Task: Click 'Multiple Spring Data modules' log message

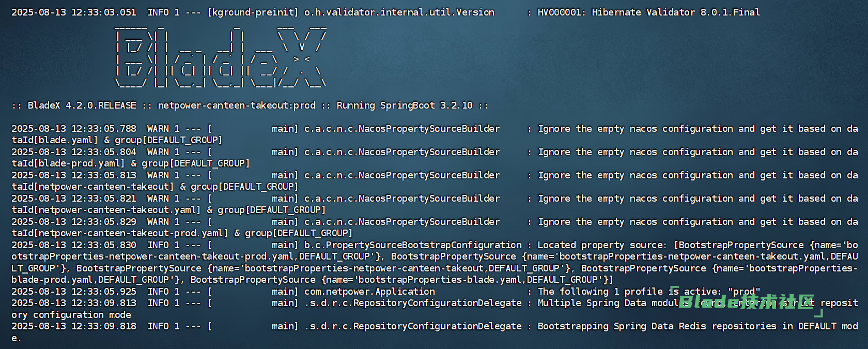Action: pyautogui.click(x=614, y=303)
